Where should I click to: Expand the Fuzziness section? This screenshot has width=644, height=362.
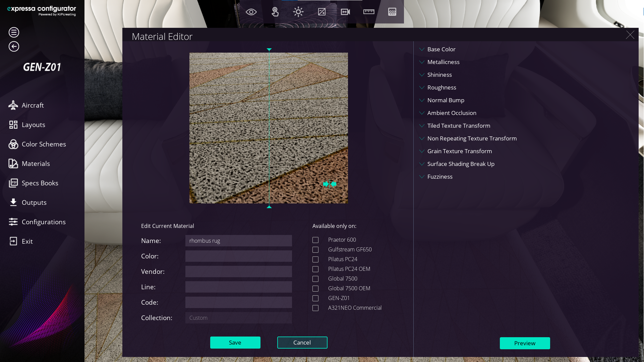pyautogui.click(x=440, y=177)
